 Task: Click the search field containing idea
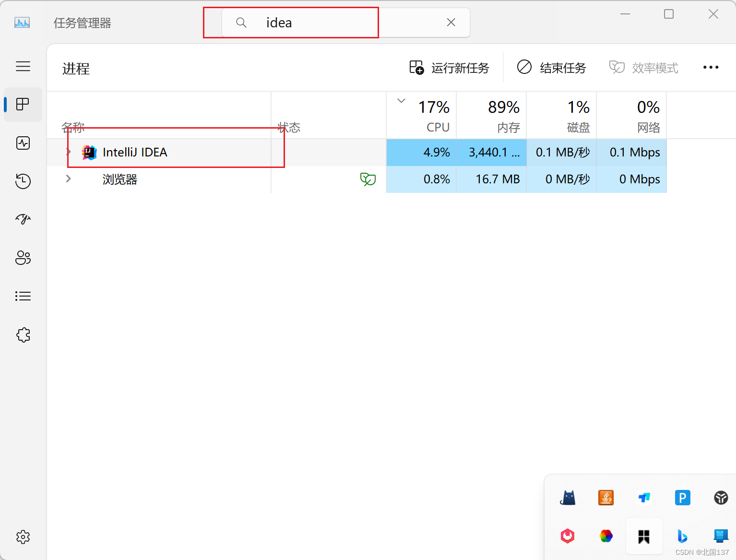click(345, 23)
